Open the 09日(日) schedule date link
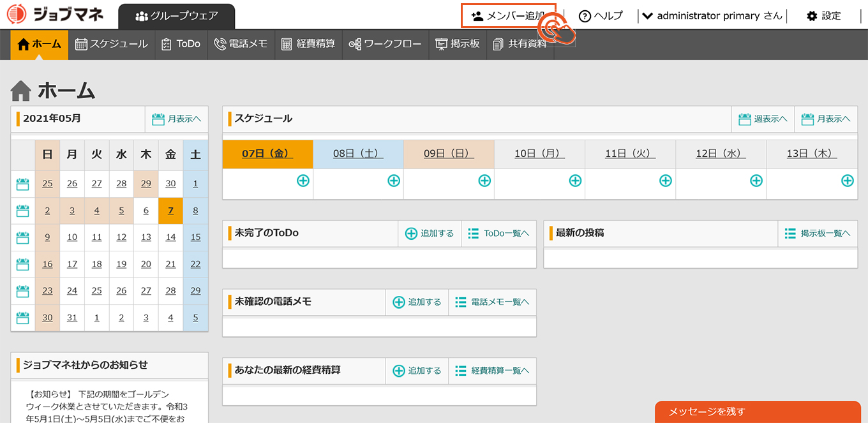Screen dimensions: 868x423 [x=449, y=154]
